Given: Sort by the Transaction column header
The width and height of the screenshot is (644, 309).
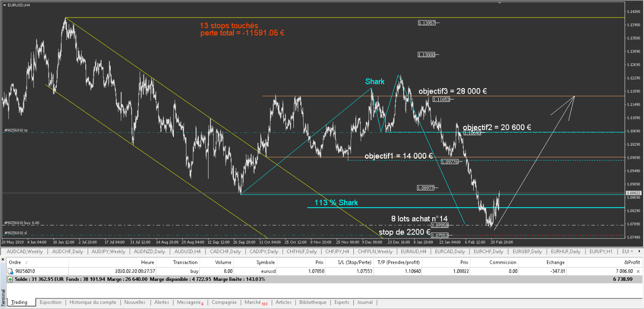Looking at the screenshot, I should 178,262.
